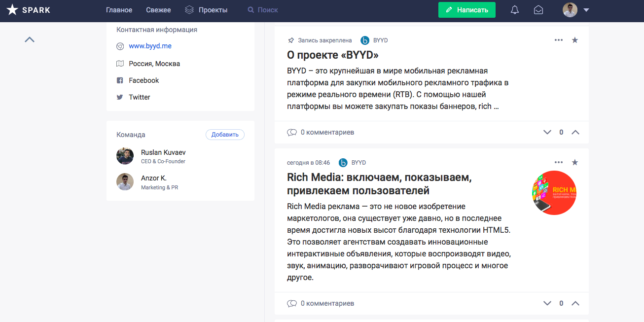The height and width of the screenshot is (322, 644).
Task: Click the Контактная информация heading
Action: [x=157, y=30]
